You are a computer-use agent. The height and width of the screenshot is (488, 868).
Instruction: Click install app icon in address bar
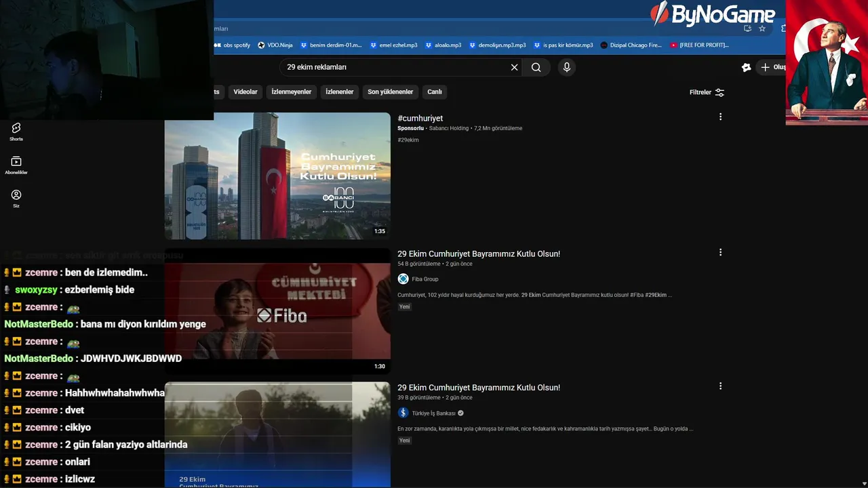click(747, 28)
